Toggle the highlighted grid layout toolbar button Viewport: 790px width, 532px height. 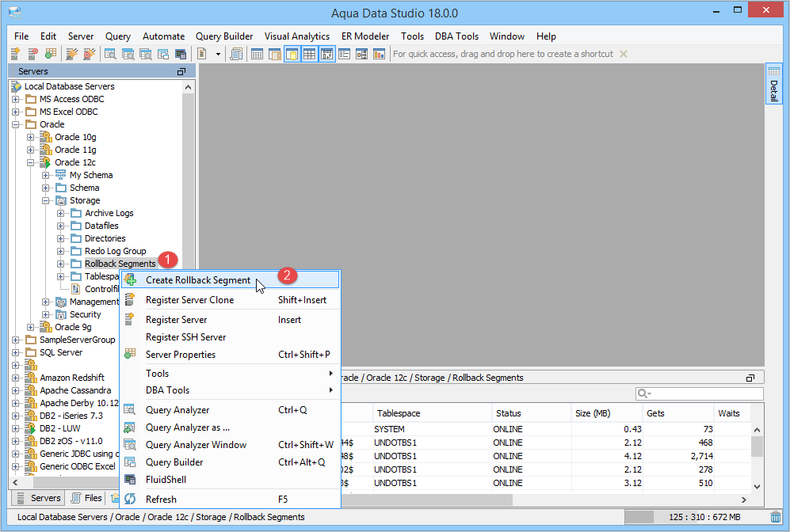pos(309,54)
